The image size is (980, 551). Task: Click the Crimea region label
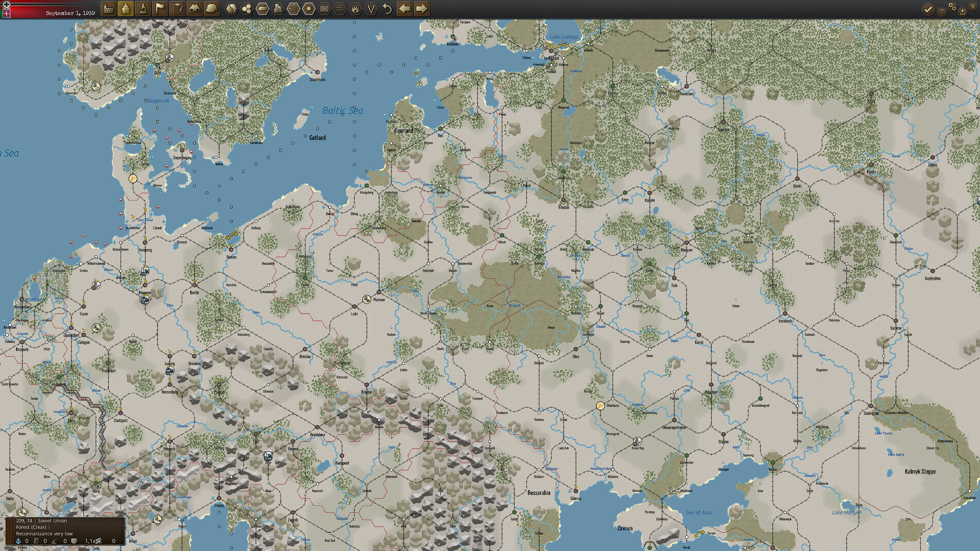pos(625,528)
